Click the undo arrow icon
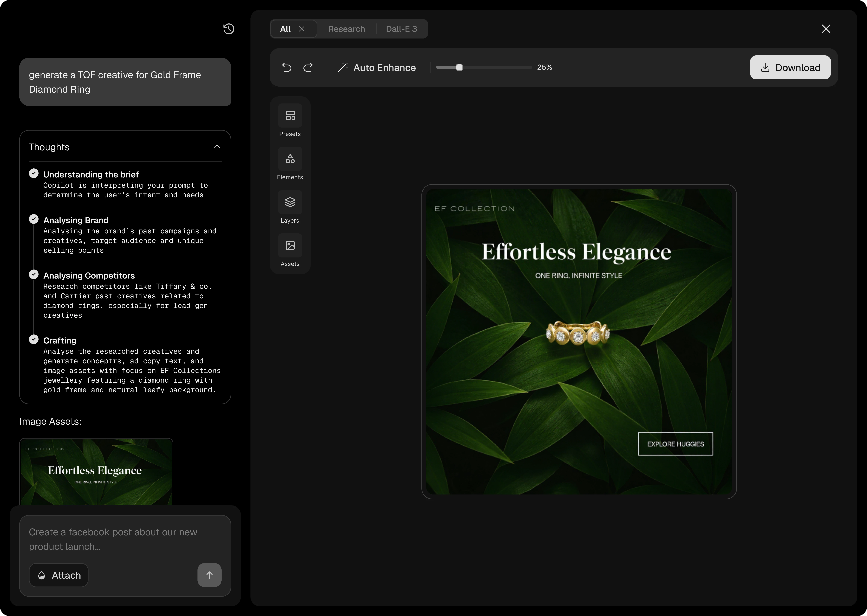This screenshot has height=616, width=867. tap(287, 68)
